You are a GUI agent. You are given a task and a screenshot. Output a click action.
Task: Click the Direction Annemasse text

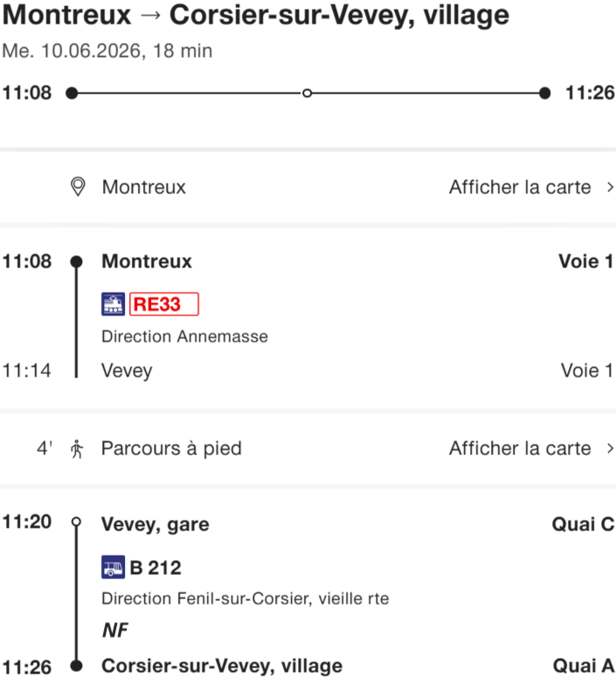(185, 336)
